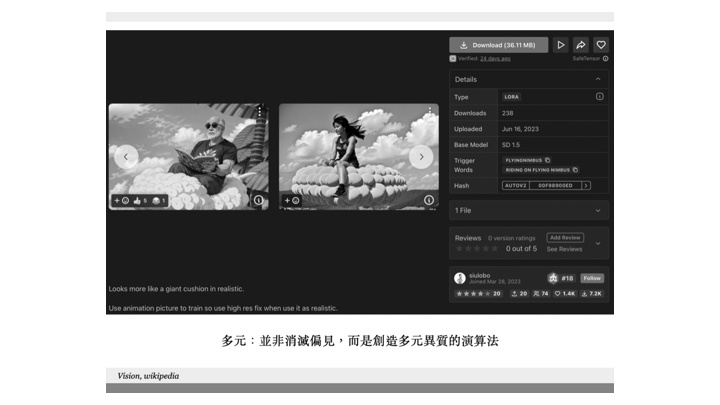720x405 pixels.
Task: Click the verified shield icon
Action: click(453, 59)
